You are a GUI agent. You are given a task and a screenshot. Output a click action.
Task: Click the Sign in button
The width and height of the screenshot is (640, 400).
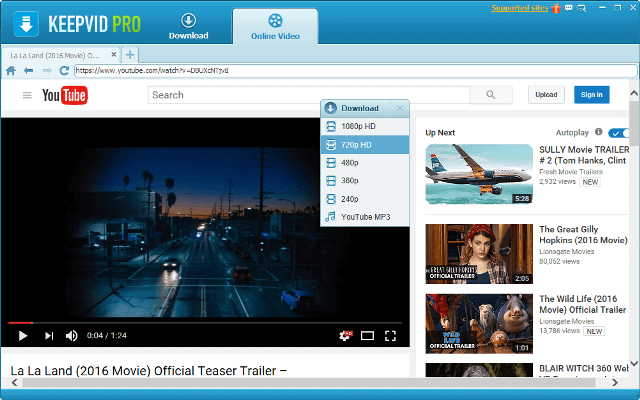coord(591,95)
